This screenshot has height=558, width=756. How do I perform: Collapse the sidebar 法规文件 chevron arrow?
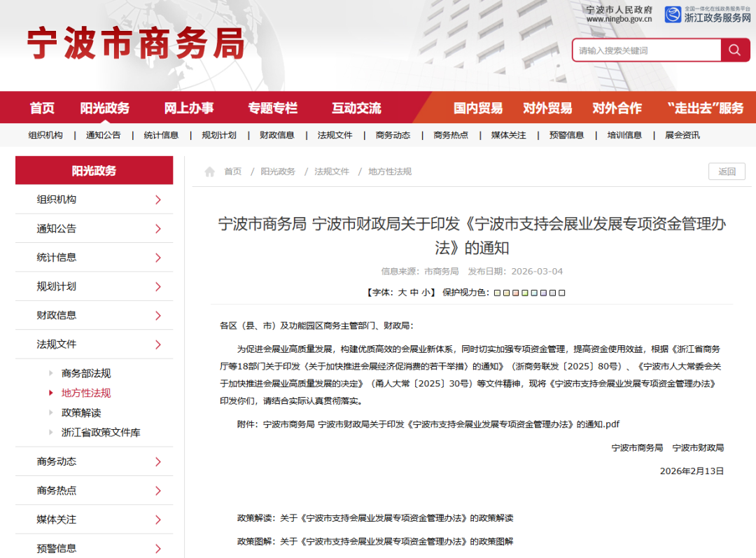point(158,344)
